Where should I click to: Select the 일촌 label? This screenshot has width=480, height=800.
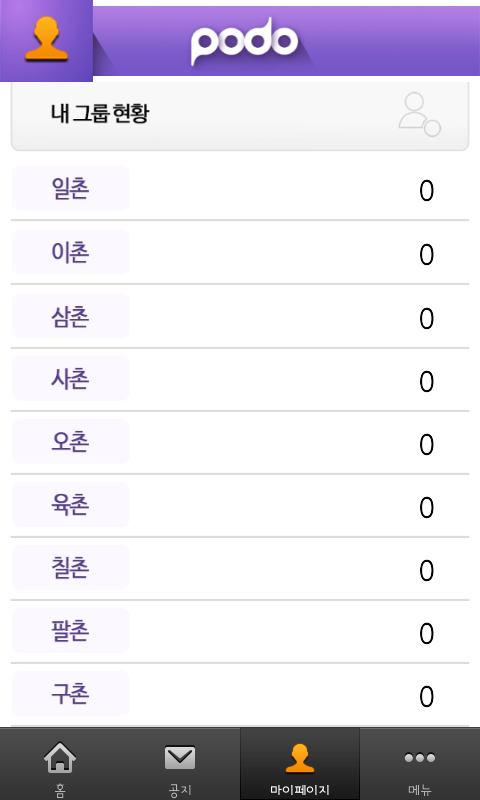tap(70, 188)
